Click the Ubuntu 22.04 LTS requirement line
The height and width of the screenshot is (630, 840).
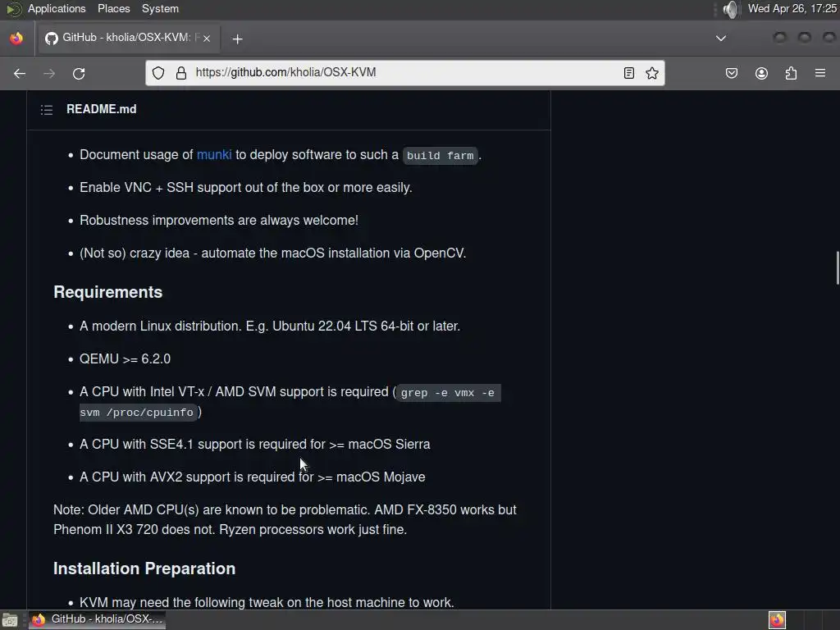tap(270, 326)
